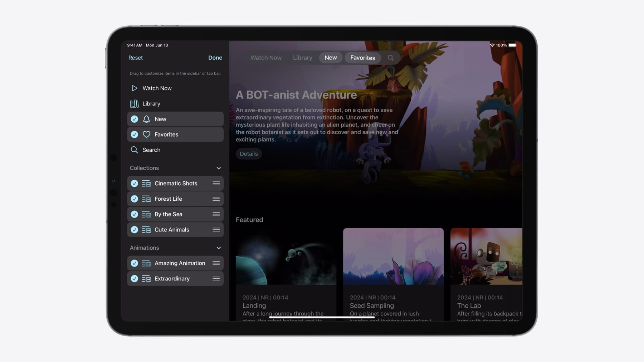Uncheck the New item checkmark

pyautogui.click(x=134, y=119)
